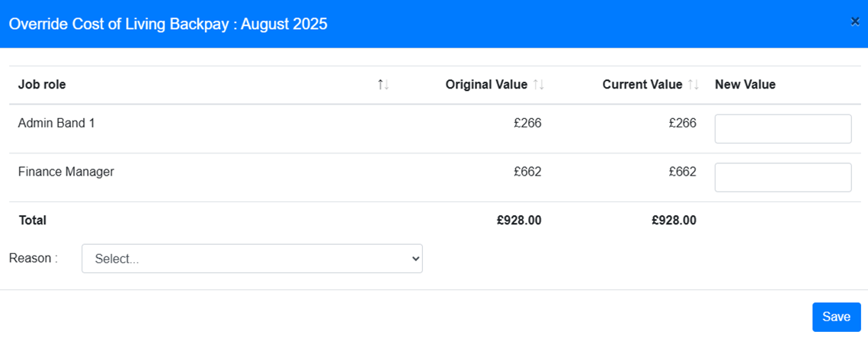
Task: Click the Reason field label
Action: [34, 258]
